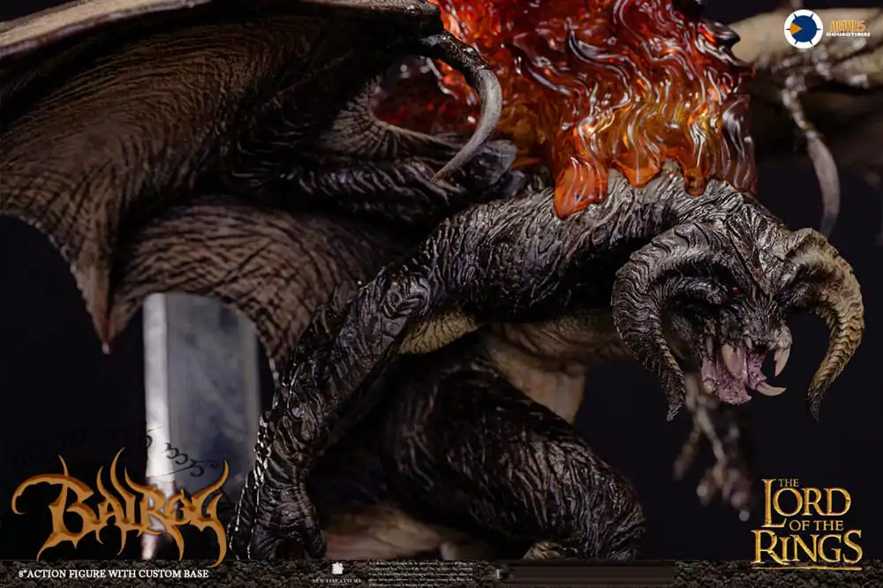The width and height of the screenshot is (883, 588).
Task: Click The Lord of the Rings logo
Action: click(806, 522)
